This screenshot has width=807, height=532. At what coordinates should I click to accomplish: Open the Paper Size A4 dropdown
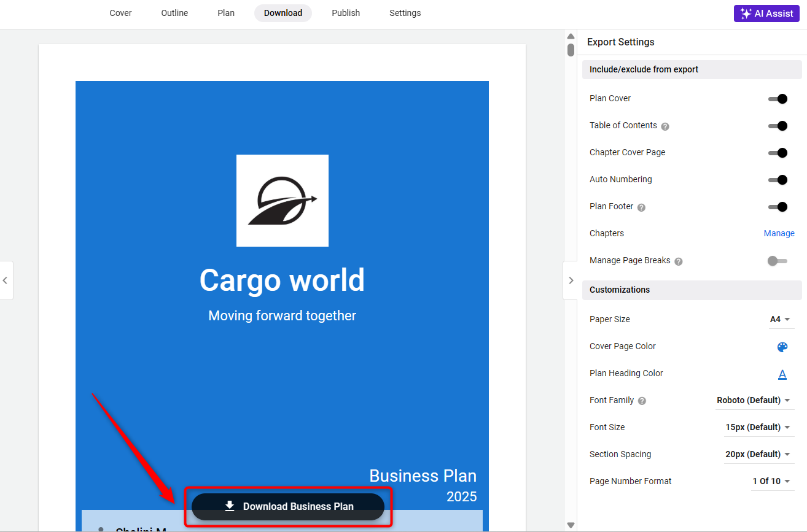click(x=779, y=320)
